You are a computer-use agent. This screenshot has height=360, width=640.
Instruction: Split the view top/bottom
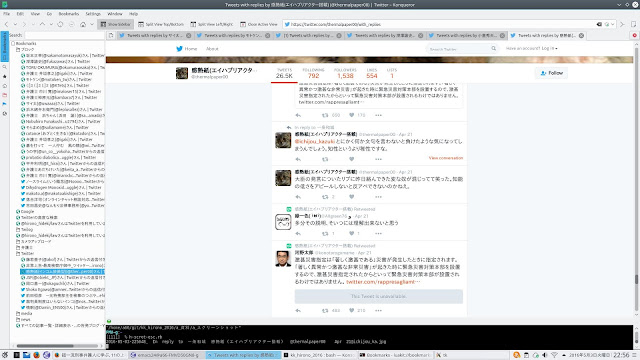(161, 24)
